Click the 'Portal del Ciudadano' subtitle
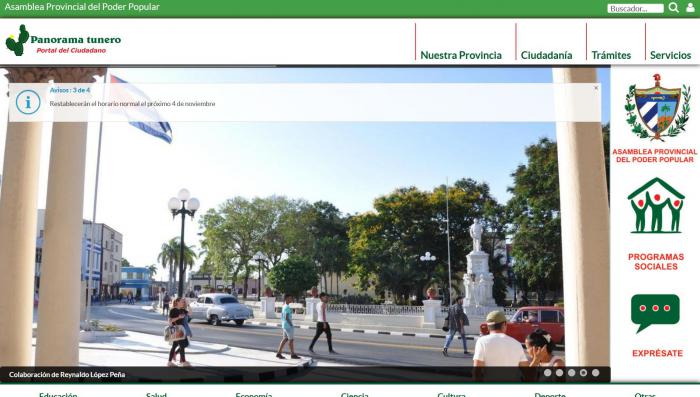The image size is (700, 397). (x=71, y=50)
